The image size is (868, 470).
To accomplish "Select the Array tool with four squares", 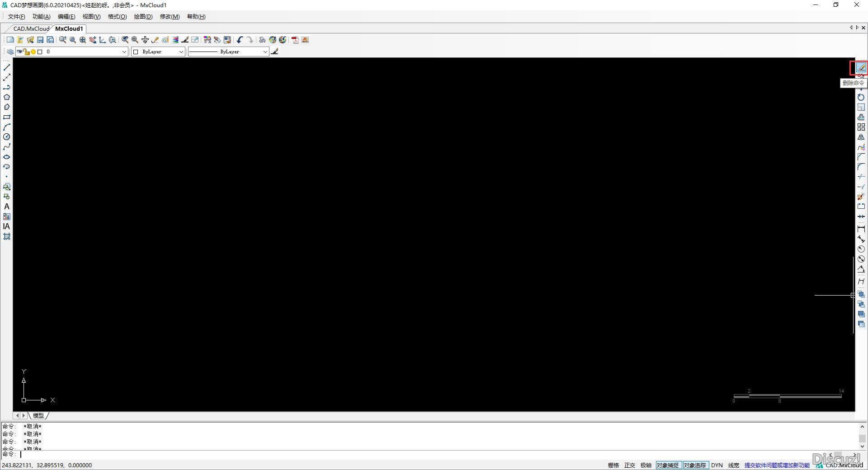I will click(x=861, y=127).
